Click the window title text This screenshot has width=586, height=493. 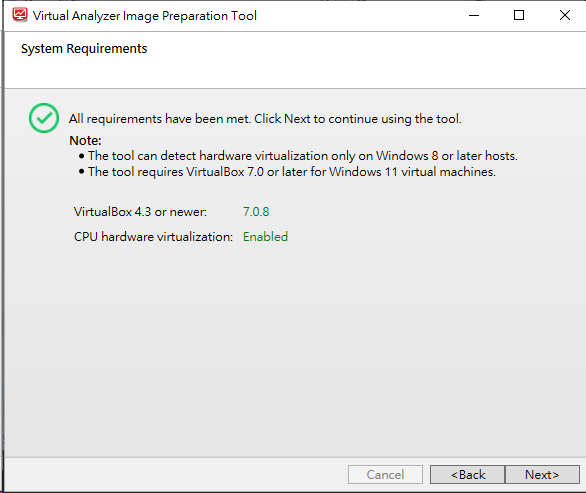point(145,16)
